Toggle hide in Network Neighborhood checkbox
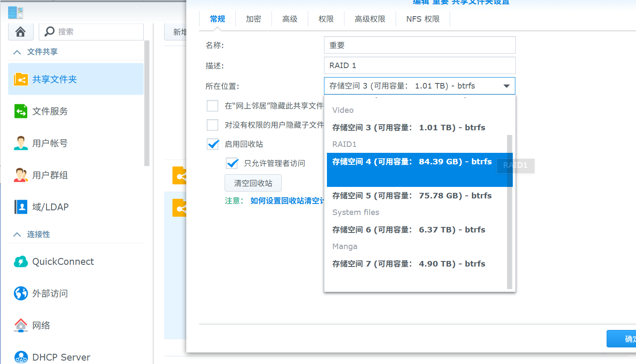The height and width of the screenshot is (364, 636). click(x=212, y=106)
